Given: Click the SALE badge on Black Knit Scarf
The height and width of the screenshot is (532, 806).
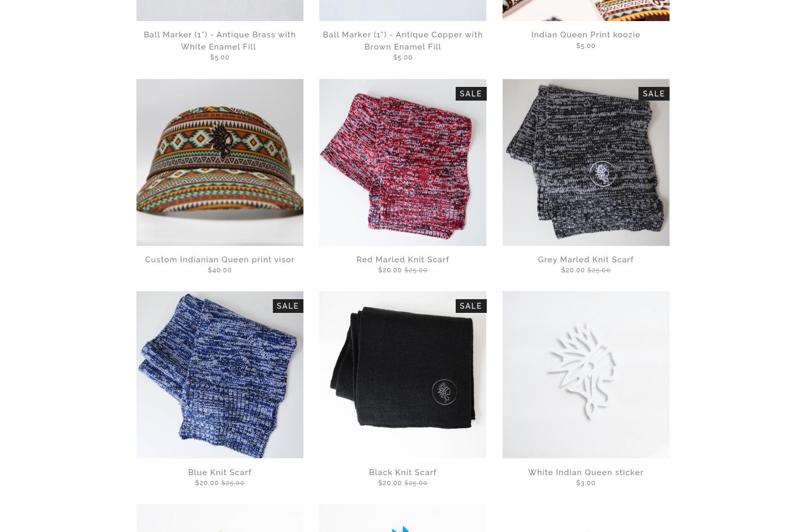Looking at the screenshot, I should [x=470, y=306].
